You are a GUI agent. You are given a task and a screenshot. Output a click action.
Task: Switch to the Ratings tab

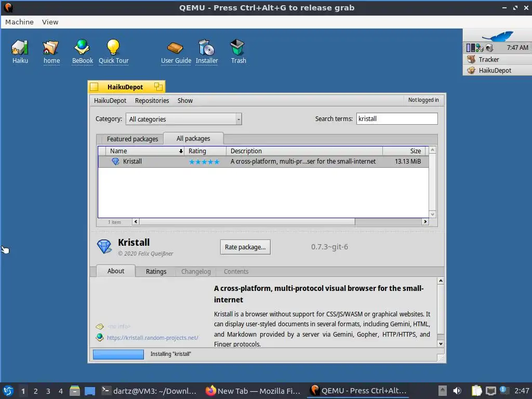(156, 271)
